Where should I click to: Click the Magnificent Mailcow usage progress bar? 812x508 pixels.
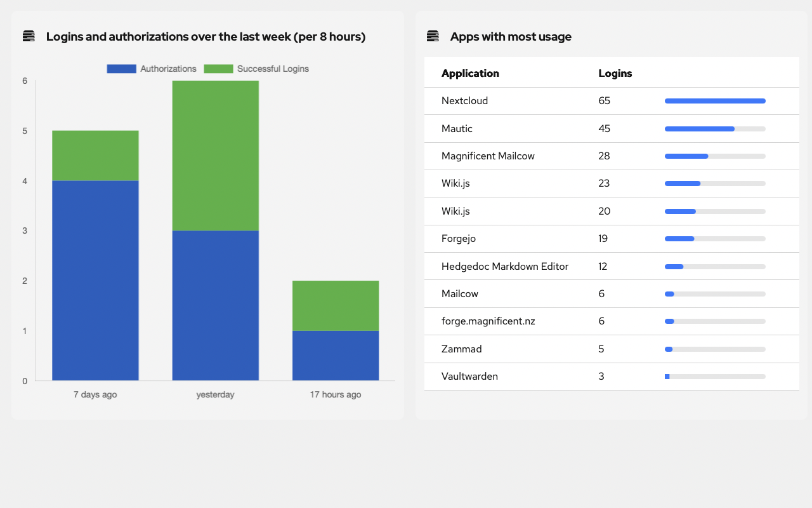715,156
